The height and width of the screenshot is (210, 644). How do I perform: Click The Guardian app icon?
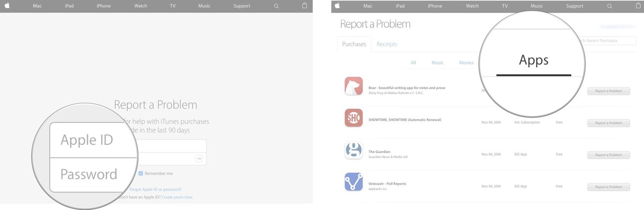[354, 150]
